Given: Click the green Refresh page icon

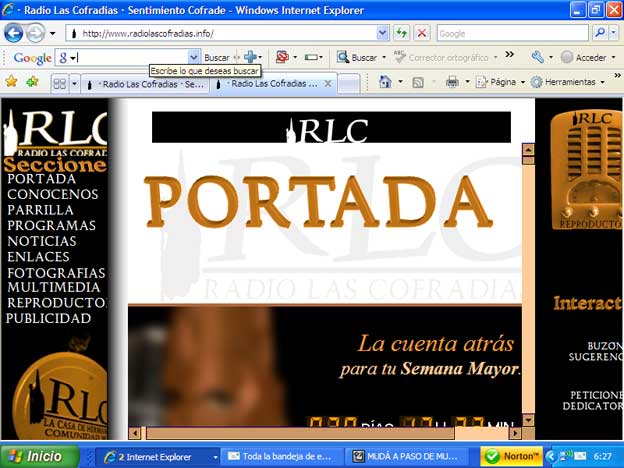Looking at the screenshot, I should (402, 33).
